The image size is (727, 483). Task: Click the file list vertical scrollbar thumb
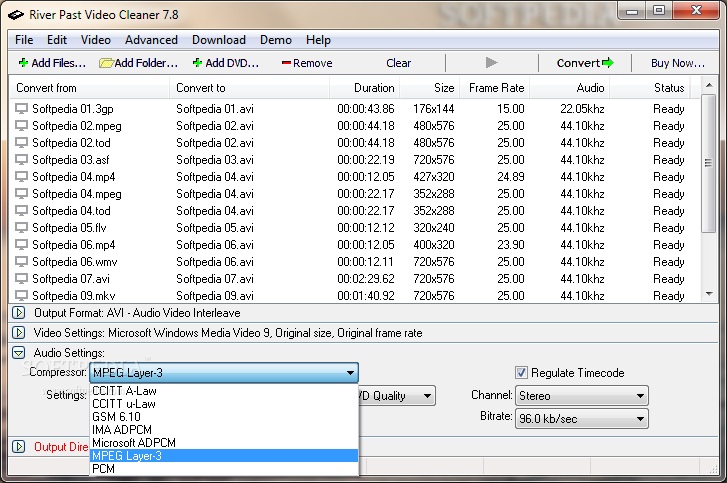(708, 163)
